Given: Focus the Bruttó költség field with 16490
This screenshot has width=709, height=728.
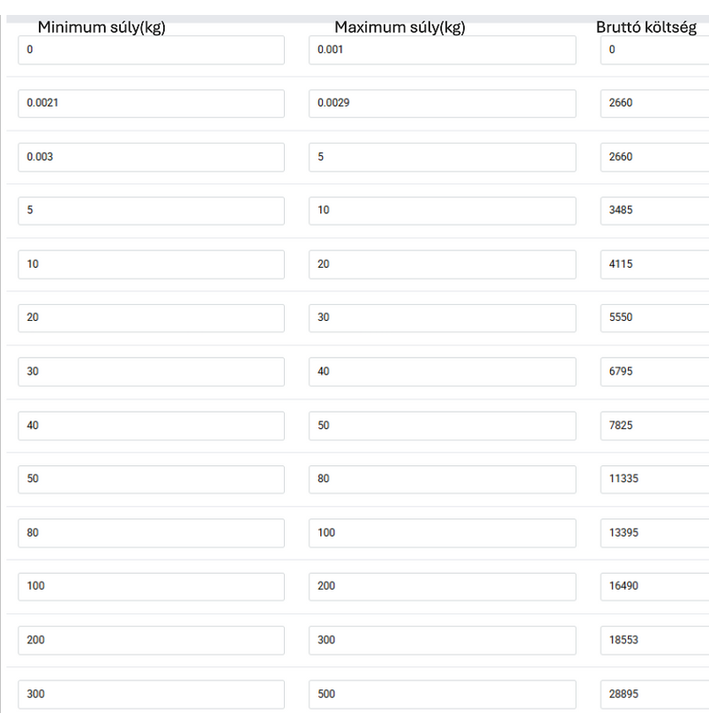Looking at the screenshot, I should 654,586.
